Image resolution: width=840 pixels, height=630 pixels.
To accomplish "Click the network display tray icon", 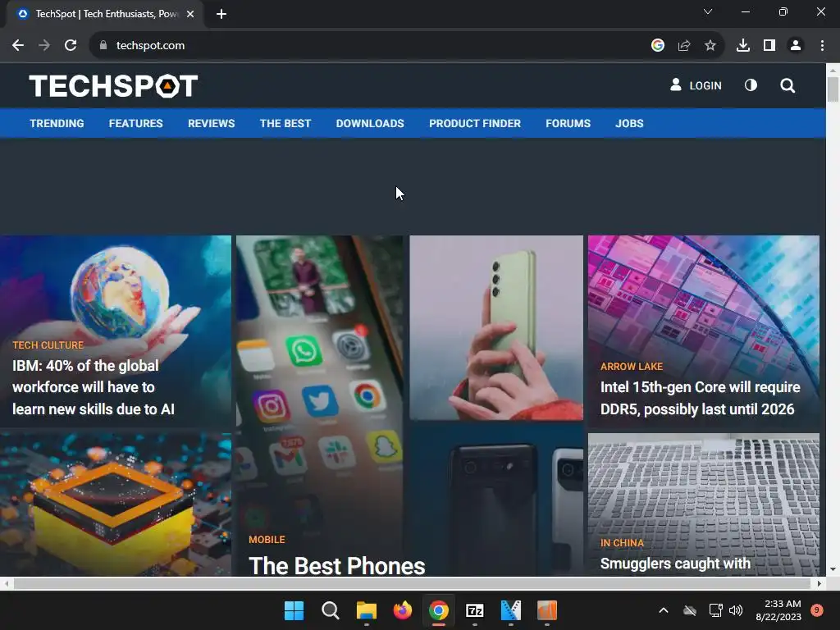I will coord(715,610).
